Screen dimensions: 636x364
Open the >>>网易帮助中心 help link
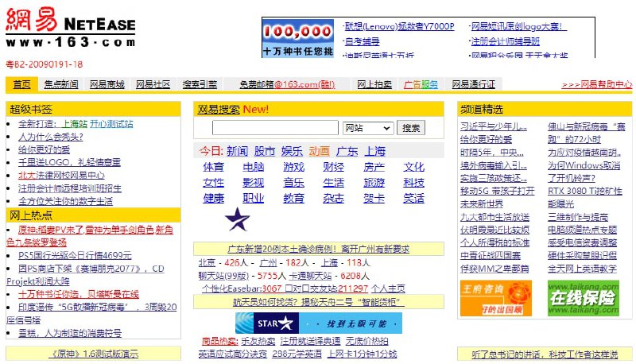point(597,84)
